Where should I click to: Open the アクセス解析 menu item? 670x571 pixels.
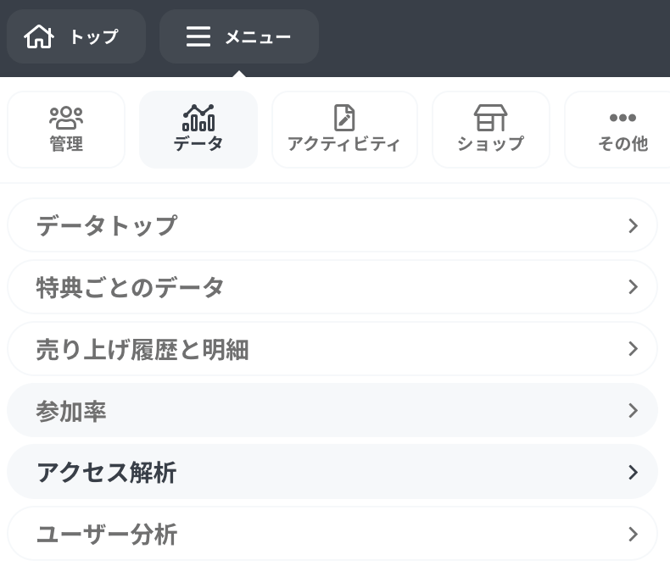pyautogui.click(x=106, y=473)
